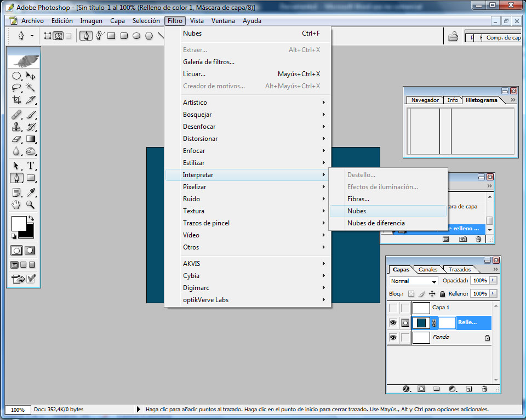Image resolution: width=526 pixels, height=420 pixels.
Task: Select the Polygon shape in options bar
Action: tap(149, 36)
